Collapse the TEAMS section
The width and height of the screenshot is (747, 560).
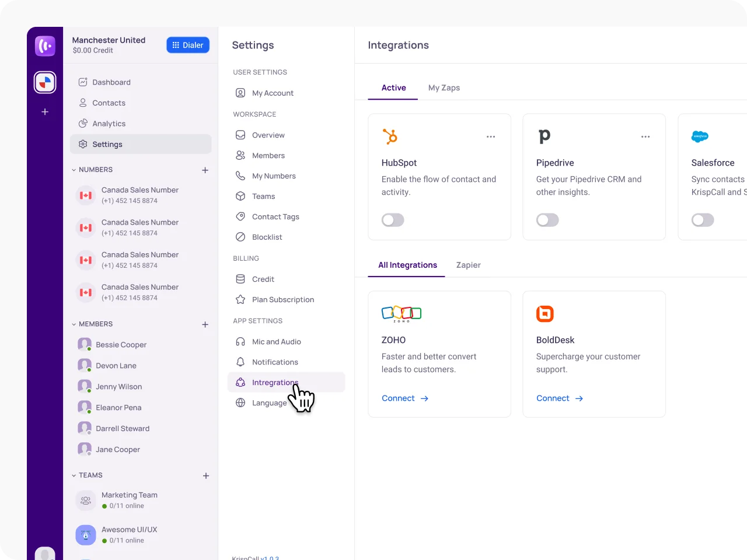click(74, 475)
